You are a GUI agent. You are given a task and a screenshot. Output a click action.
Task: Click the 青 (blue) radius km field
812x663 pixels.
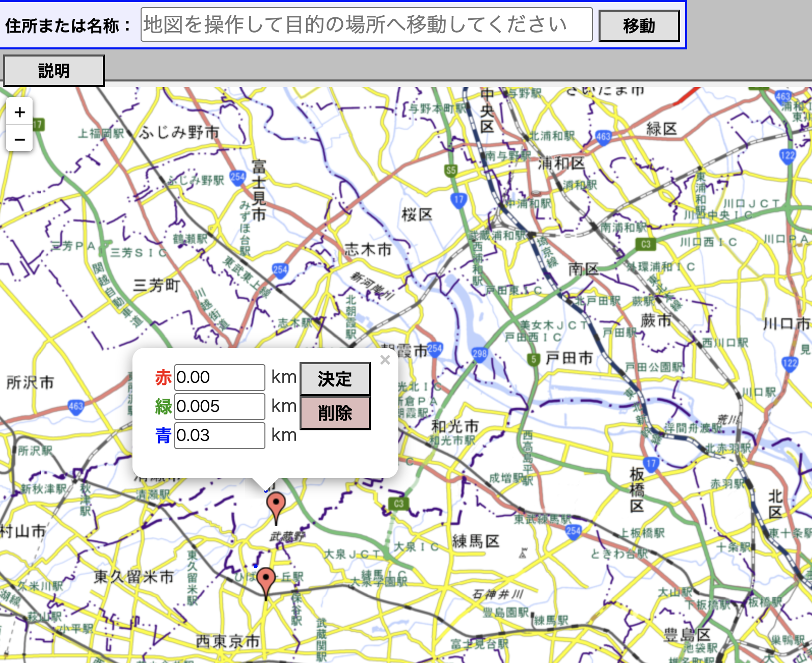(220, 435)
